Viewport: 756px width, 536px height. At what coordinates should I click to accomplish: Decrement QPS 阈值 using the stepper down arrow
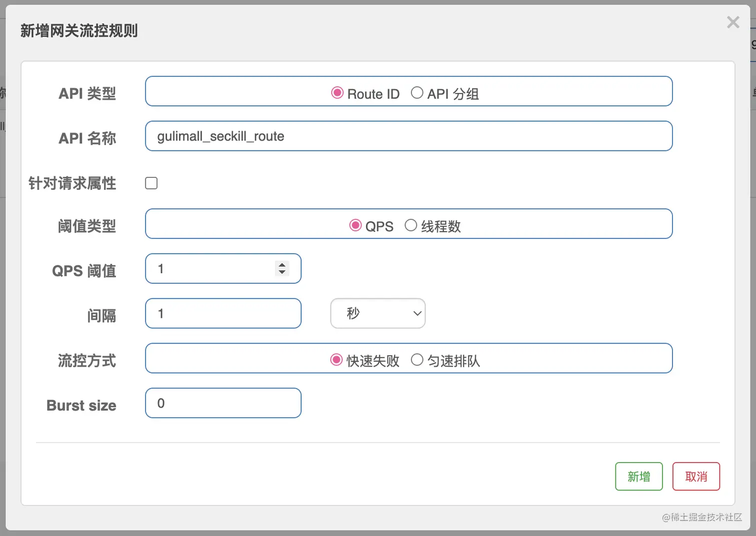281,272
